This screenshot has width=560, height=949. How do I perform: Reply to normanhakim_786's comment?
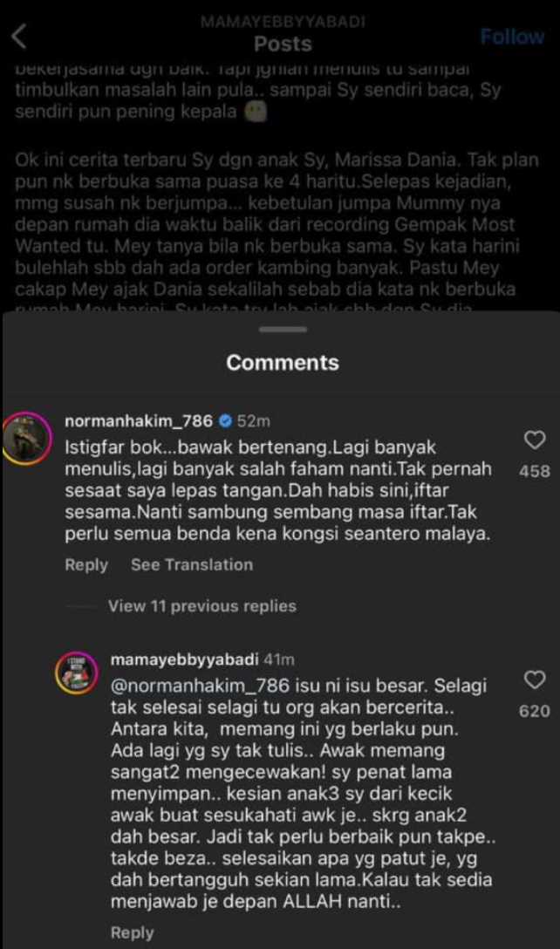(x=86, y=565)
